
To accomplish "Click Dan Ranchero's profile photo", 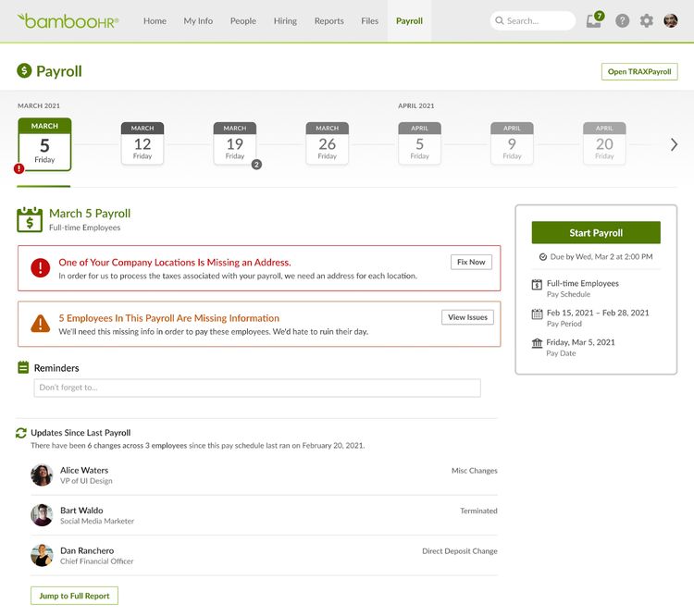I will (x=42, y=555).
